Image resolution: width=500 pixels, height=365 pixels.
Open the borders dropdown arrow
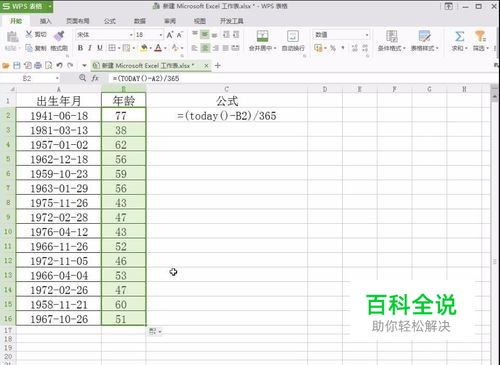click(x=119, y=48)
